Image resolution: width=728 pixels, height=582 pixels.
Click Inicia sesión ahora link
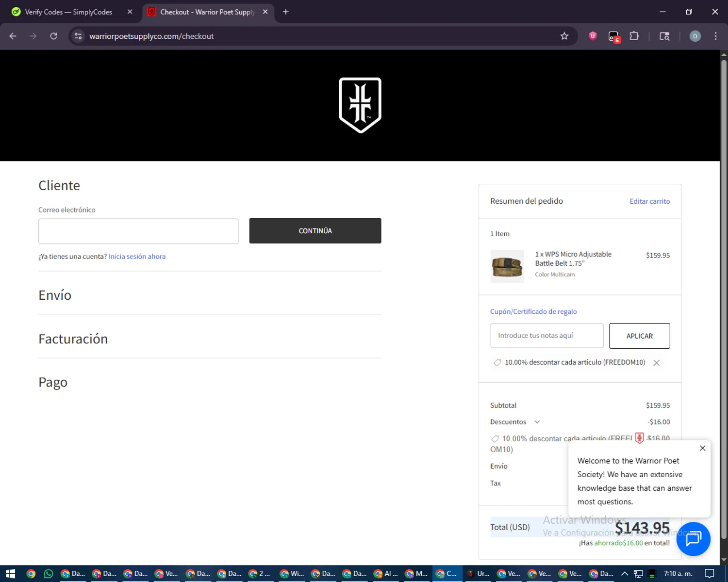pyautogui.click(x=137, y=257)
